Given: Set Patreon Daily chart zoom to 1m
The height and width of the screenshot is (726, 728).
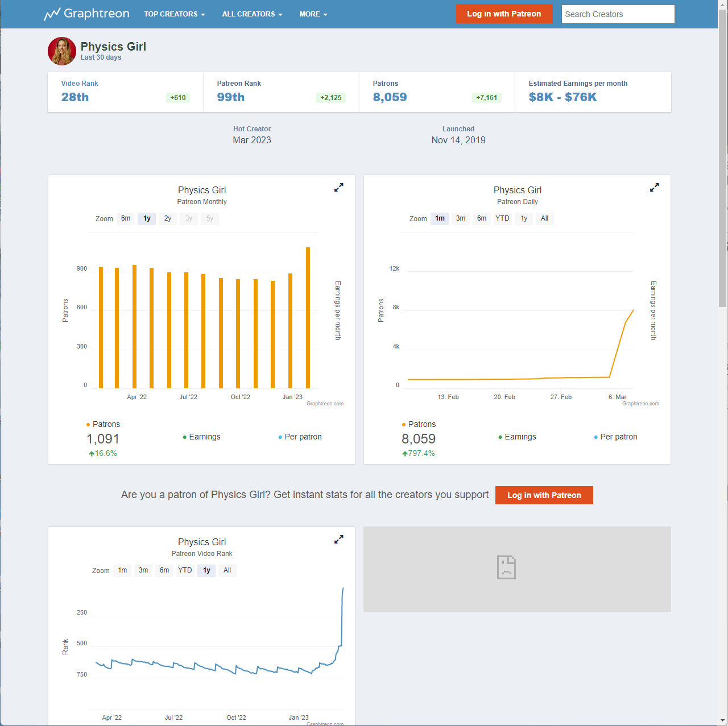Looking at the screenshot, I should (x=440, y=218).
